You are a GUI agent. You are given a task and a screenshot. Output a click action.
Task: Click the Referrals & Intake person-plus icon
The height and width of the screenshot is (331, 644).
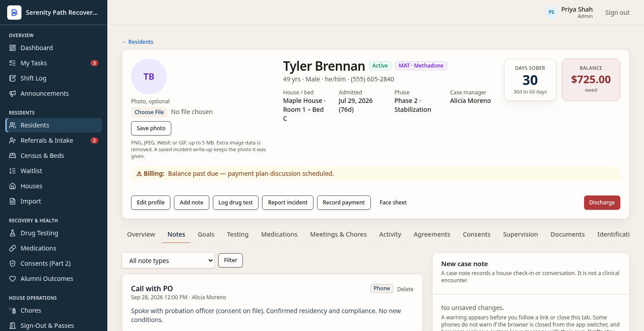coord(13,140)
